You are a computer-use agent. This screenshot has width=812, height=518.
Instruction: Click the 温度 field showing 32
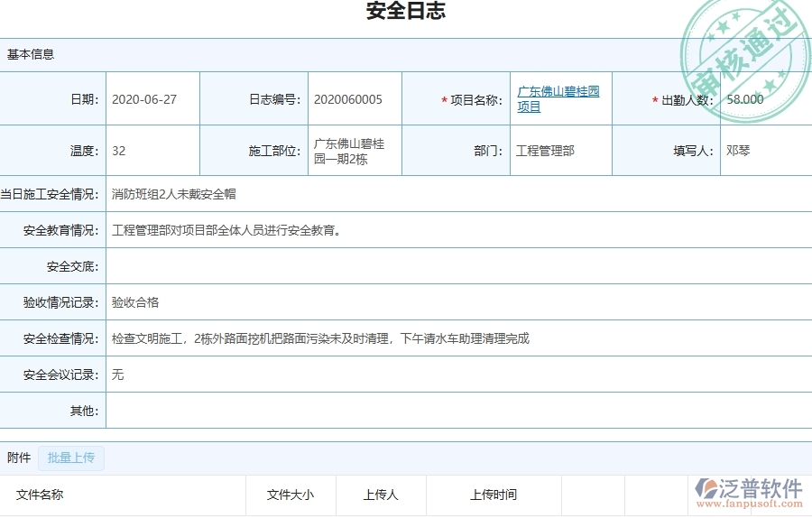119,151
